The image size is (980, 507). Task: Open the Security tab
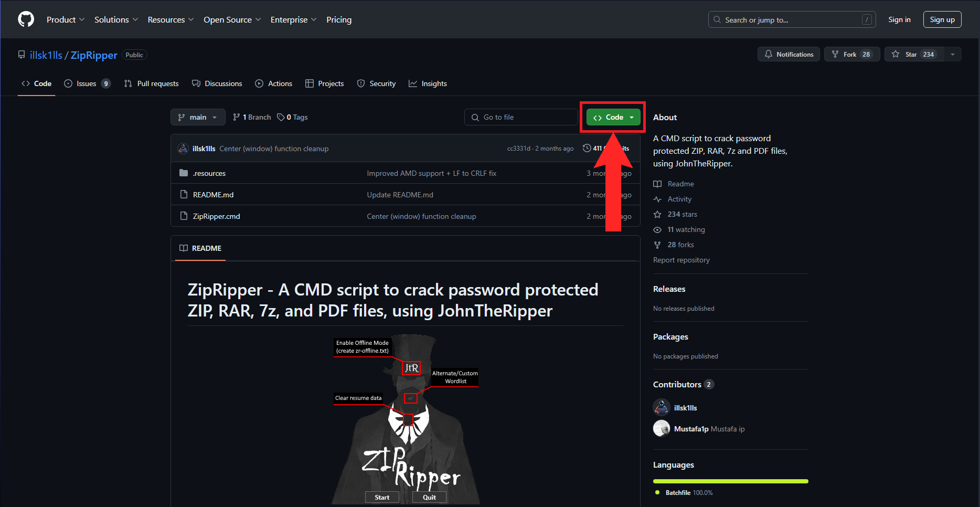(x=376, y=83)
